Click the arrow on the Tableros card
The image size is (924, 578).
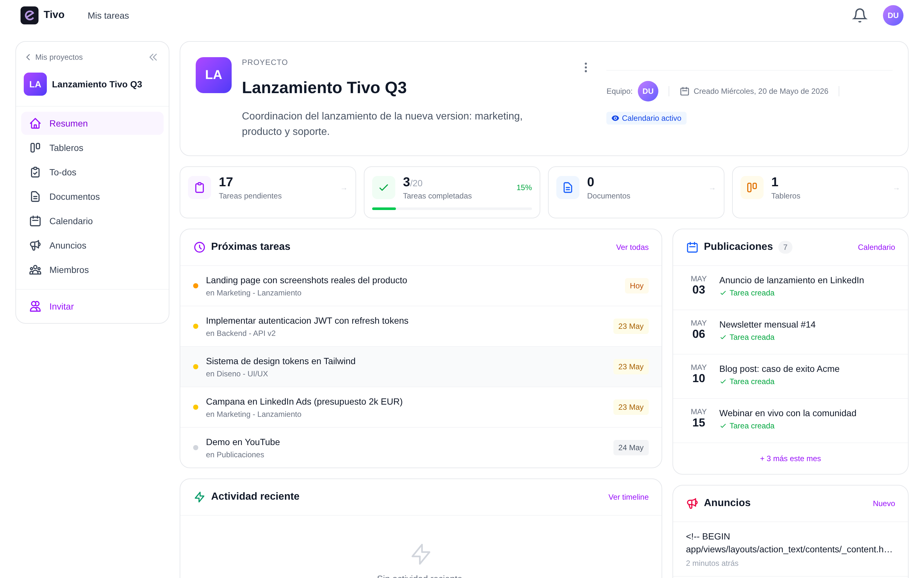[896, 188]
